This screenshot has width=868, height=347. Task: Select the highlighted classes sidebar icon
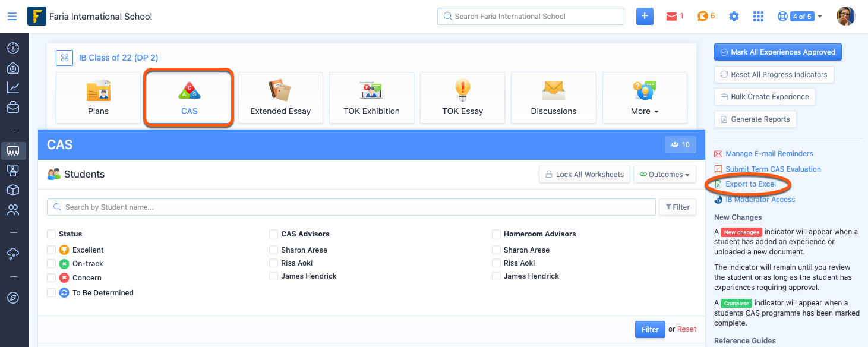pyautogui.click(x=13, y=151)
